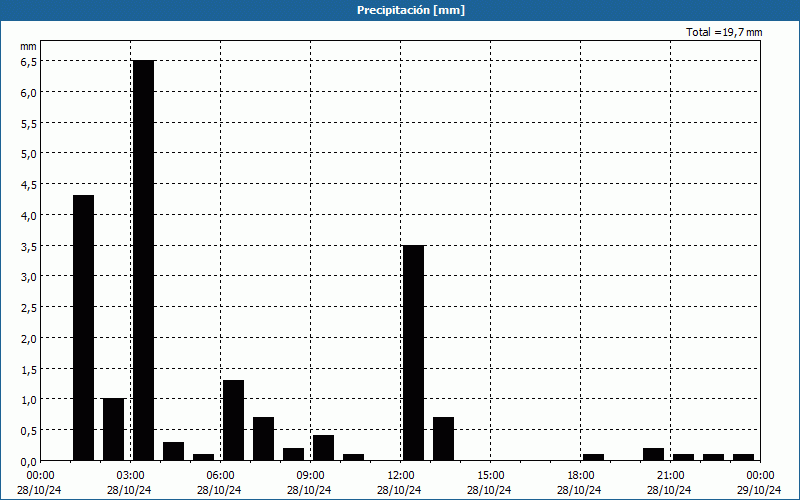Click the 18:00 28/10/24 time label
The image size is (800, 500).
(580, 483)
